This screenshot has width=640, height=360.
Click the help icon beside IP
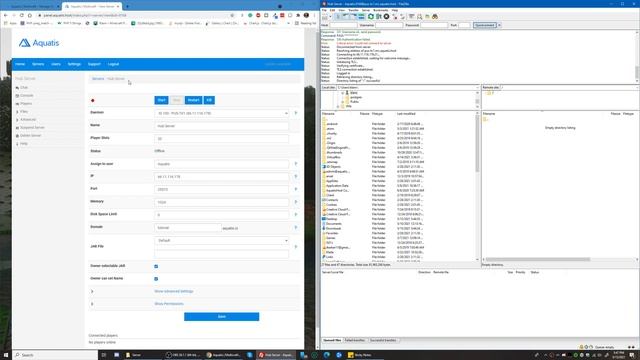[296, 176]
